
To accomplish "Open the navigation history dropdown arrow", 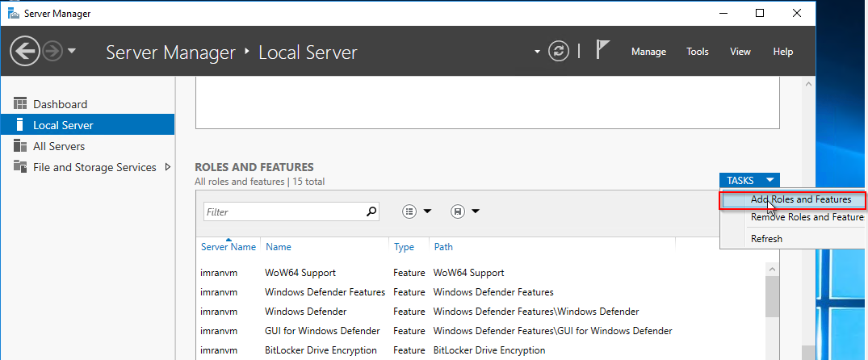I will click(x=73, y=52).
